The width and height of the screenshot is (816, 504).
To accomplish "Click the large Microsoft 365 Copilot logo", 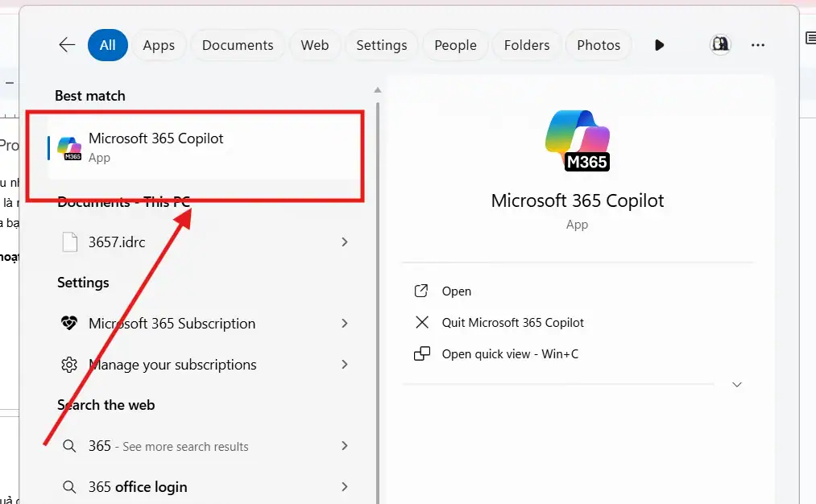I will 578,141.
